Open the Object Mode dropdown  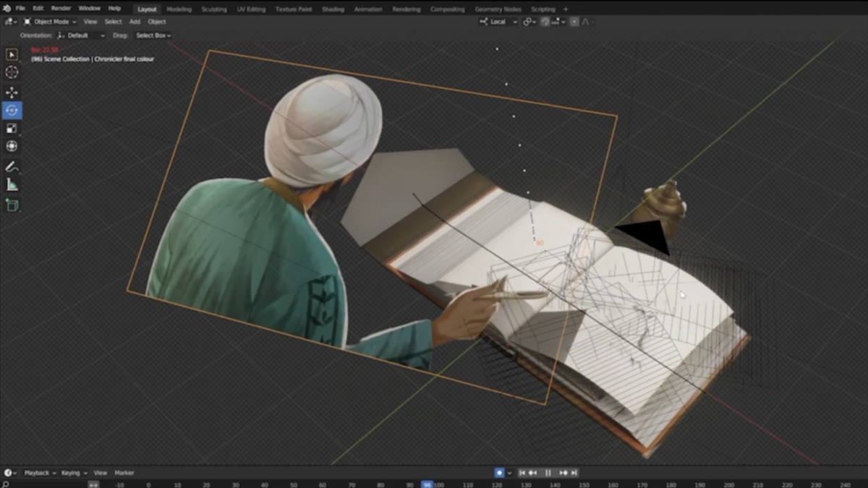pos(51,22)
